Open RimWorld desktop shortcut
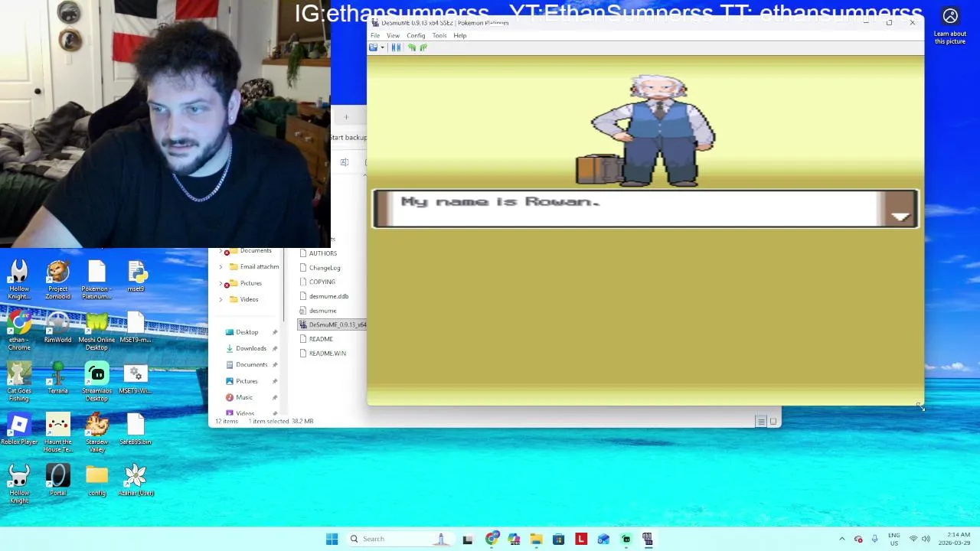Screen dimensions: 980x551 pos(57,328)
